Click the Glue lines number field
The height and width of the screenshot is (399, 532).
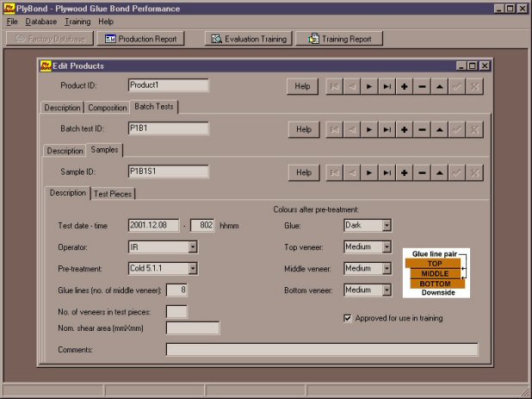(176, 290)
